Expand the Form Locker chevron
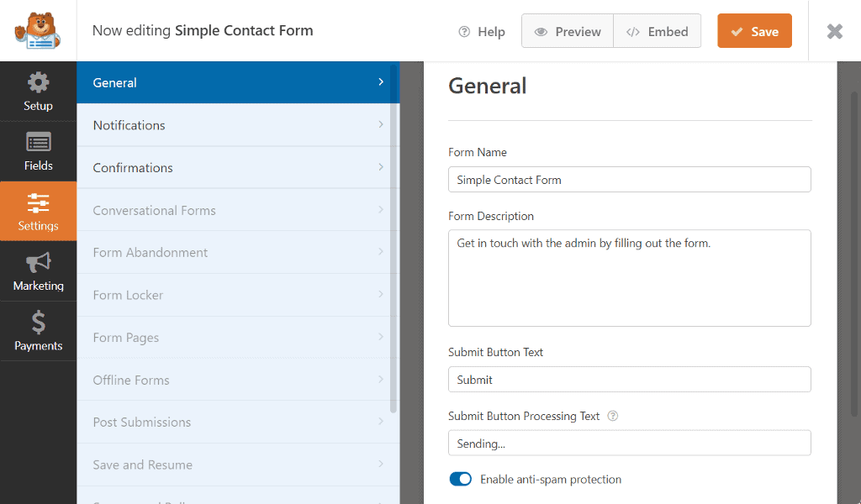This screenshot has width=861, height=504. pos(381,295)
